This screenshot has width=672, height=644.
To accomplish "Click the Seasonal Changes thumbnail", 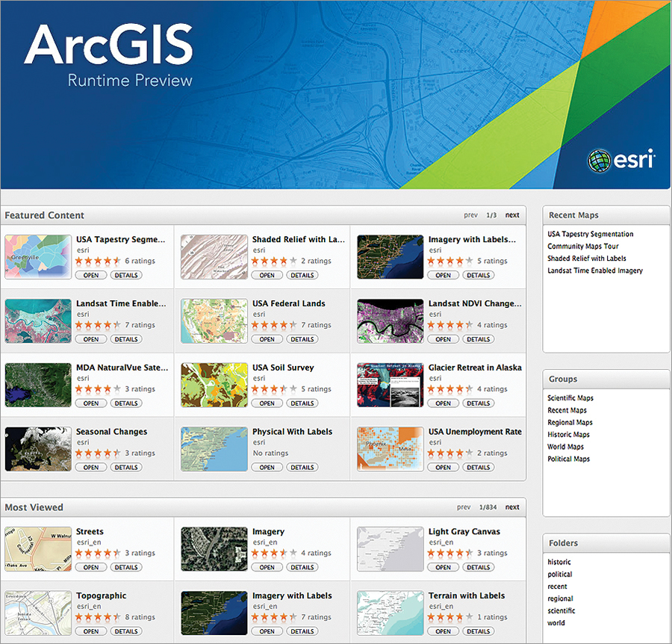I will 38,449.
